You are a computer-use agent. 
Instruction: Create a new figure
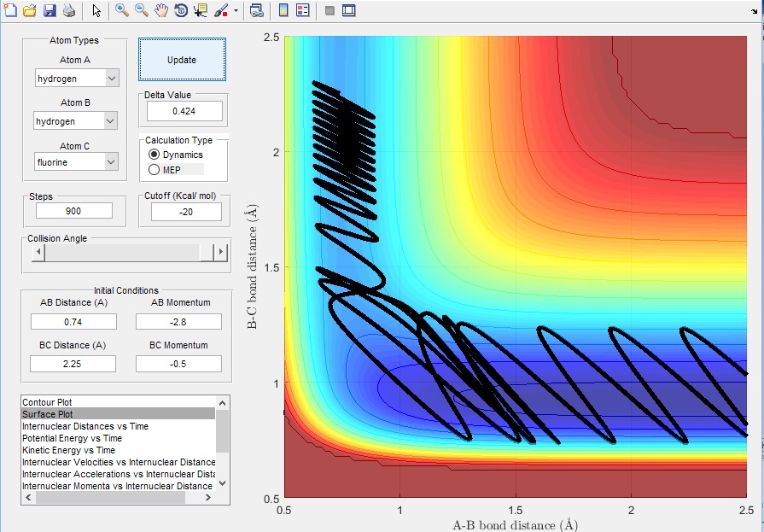(x=10, y=10)
